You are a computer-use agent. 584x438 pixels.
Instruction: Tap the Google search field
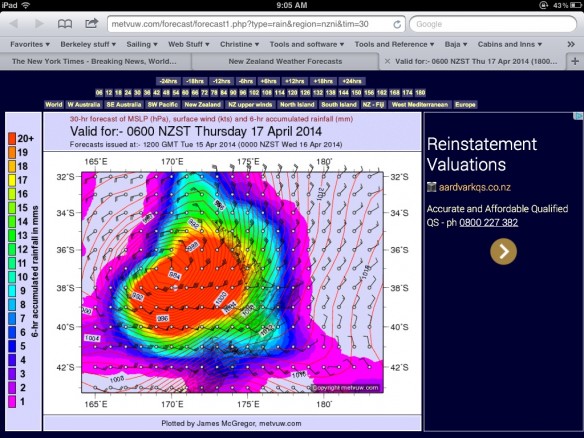pyautogui.click(x=493, y=24)
